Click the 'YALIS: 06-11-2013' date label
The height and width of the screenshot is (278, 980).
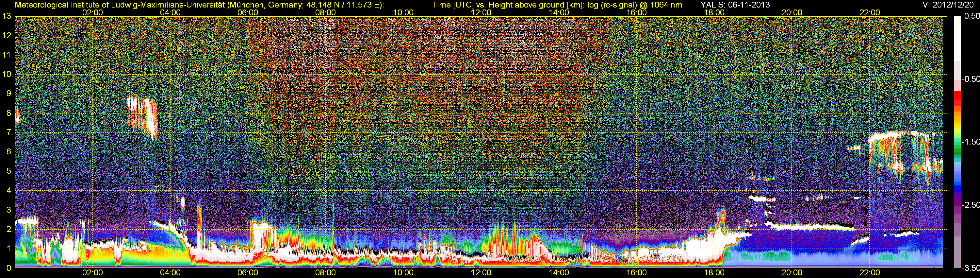735,5
